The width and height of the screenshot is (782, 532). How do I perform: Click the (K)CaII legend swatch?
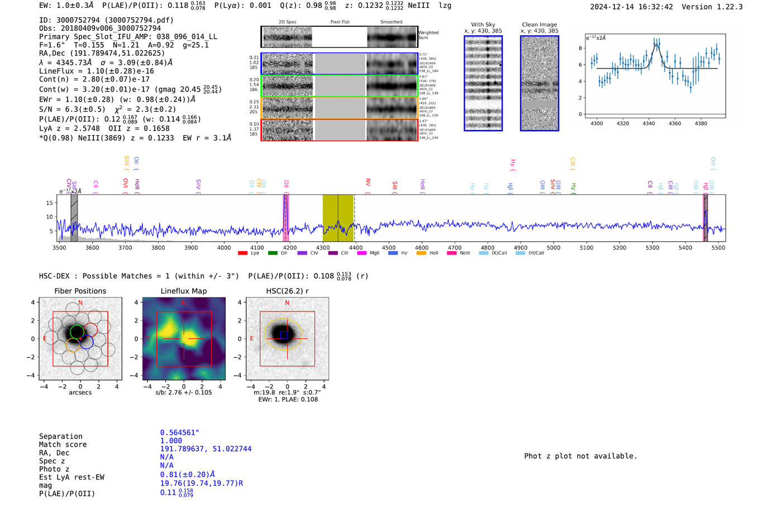pos(484,253)
